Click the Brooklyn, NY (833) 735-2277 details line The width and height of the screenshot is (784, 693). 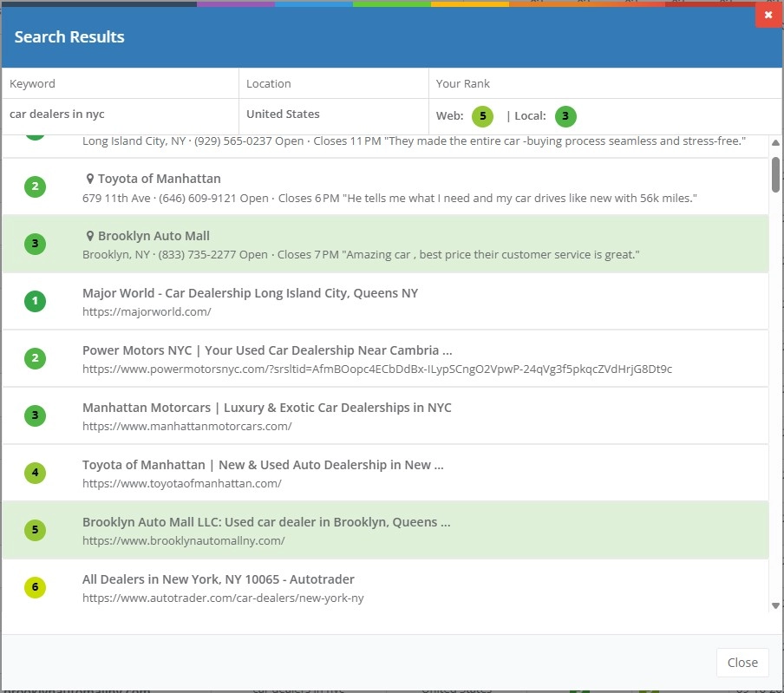pos(361,254)
